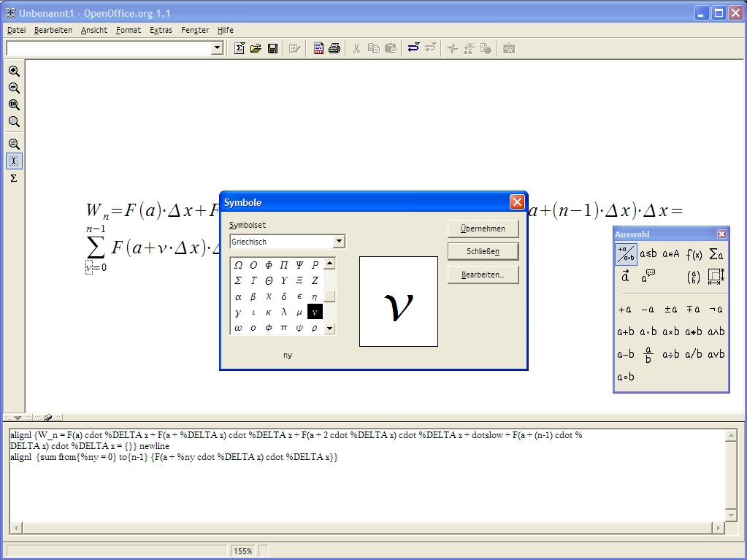Select the f(x) functions category
The width and height of the screenshot is (747, 560).
[x=694, y=254]
